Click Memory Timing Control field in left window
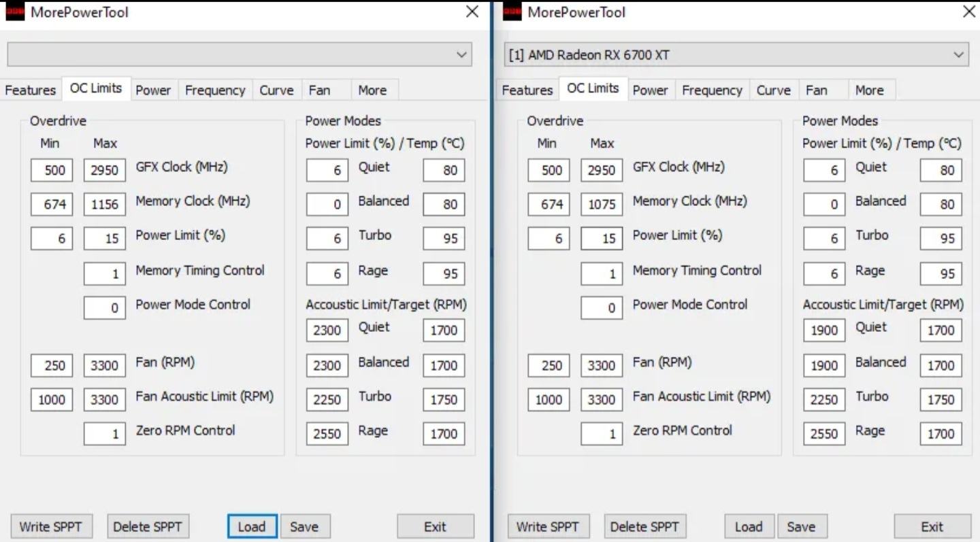980x542 pixels. (x=105, y=273)
